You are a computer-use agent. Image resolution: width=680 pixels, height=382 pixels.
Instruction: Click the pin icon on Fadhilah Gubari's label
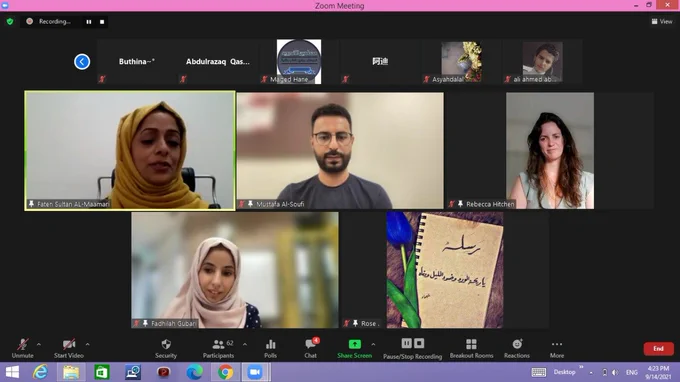pos(145,323)
